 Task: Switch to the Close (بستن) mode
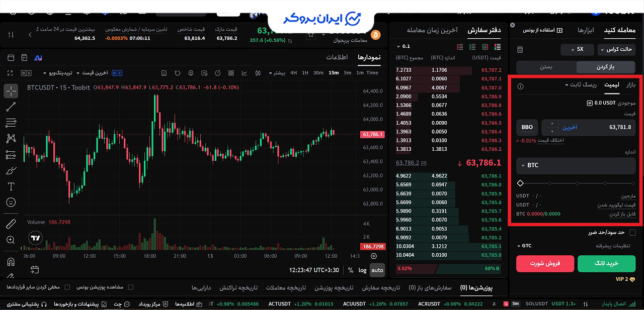(546, 67)
